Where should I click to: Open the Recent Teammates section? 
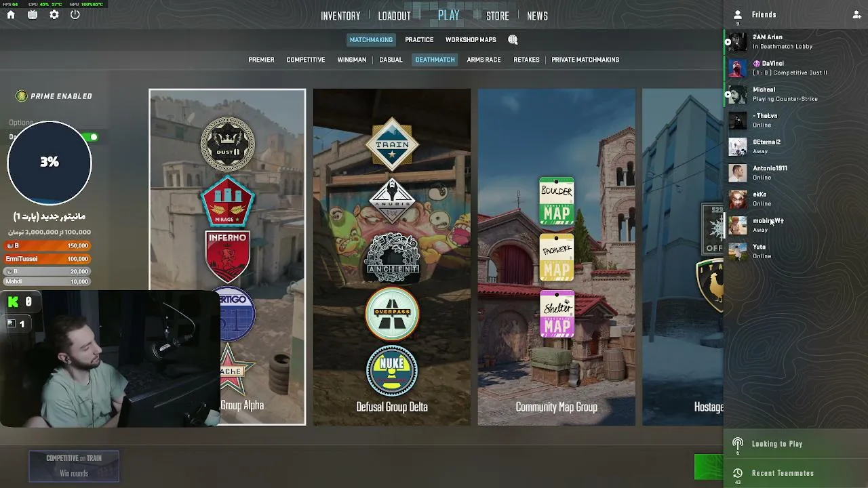(795, 473)
